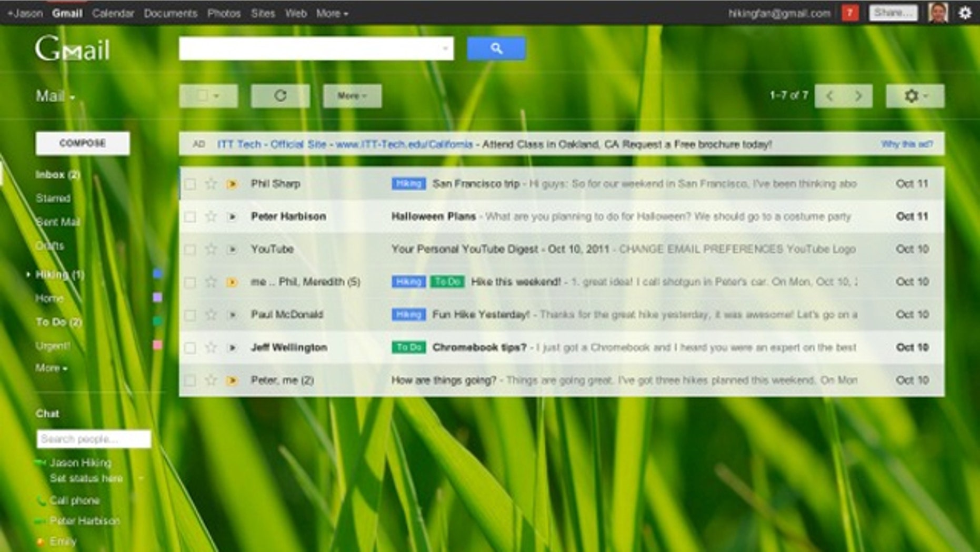Screen dimensions: 980x552
Task: Toggle importance marker on Paul McDonald email
Action: click(232, 314)
